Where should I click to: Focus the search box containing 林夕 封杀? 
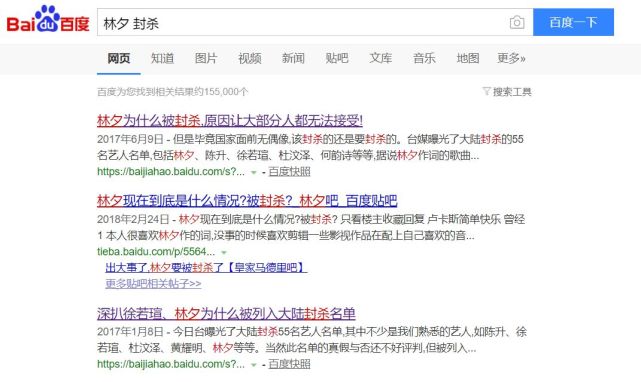(x=315, y=22)
